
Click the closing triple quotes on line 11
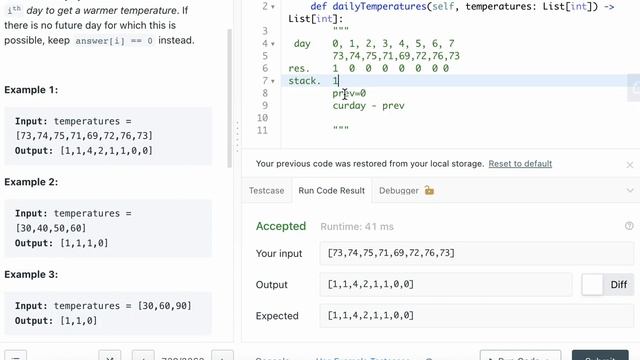340,129
